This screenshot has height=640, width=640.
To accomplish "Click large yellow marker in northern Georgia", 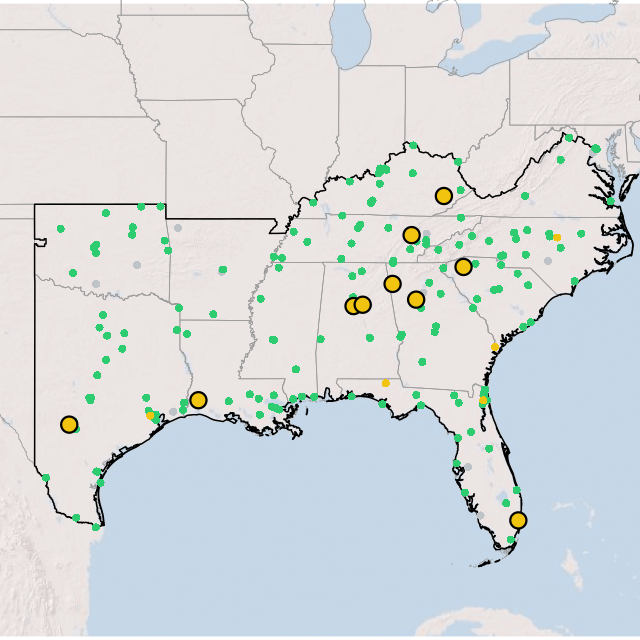I will pos(416,300).
